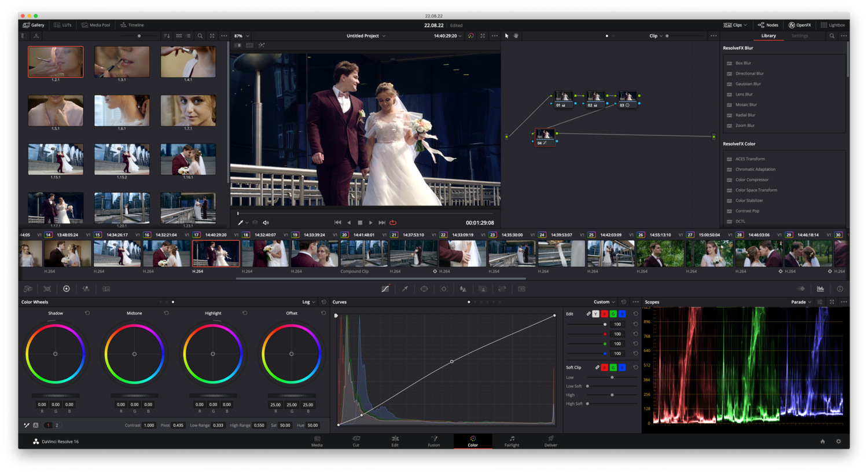Image resolution: width=868 pixels, height=473 pixels.
Task: Adjust the Soft Clip High slider
Action: click(x=612, y=395)
